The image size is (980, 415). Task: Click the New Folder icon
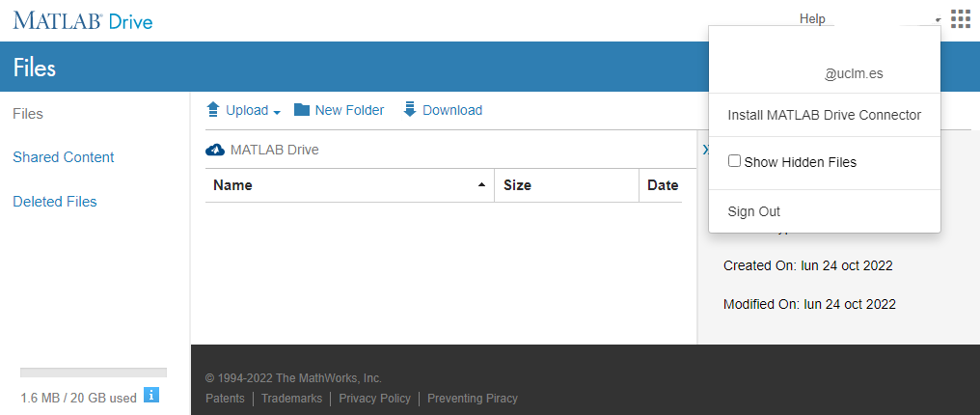302,110
